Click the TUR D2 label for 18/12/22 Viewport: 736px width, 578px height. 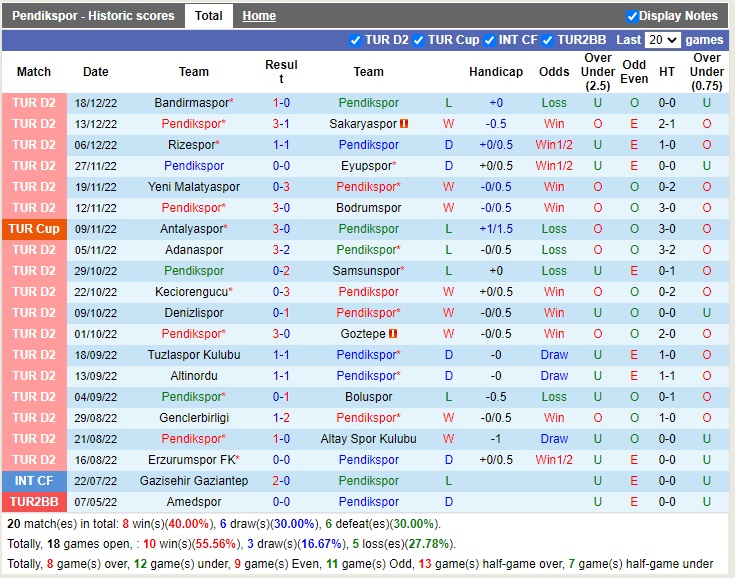pos(34,103)
